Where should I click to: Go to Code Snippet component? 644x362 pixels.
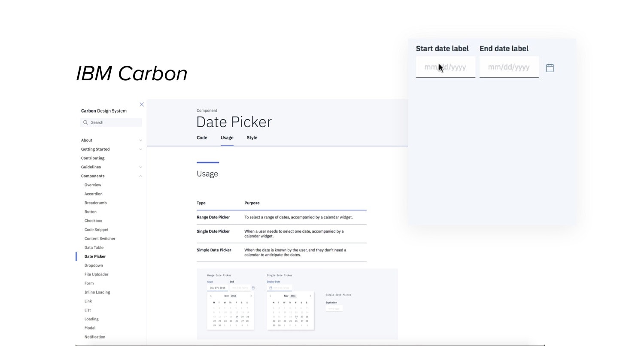tap(97, 230)
